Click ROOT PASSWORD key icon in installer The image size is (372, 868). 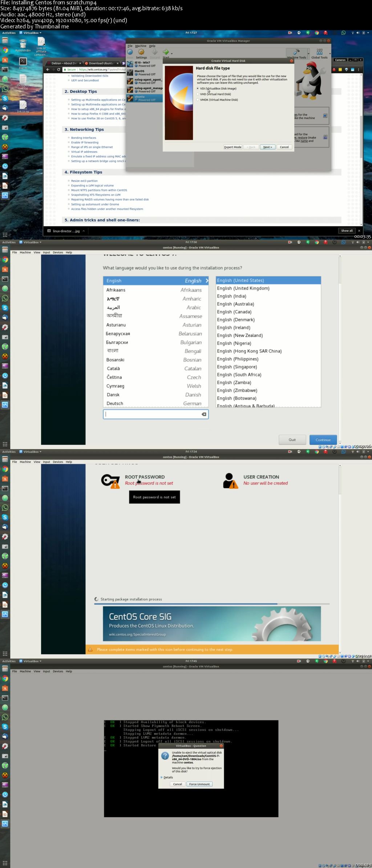(x=110, y=481)
